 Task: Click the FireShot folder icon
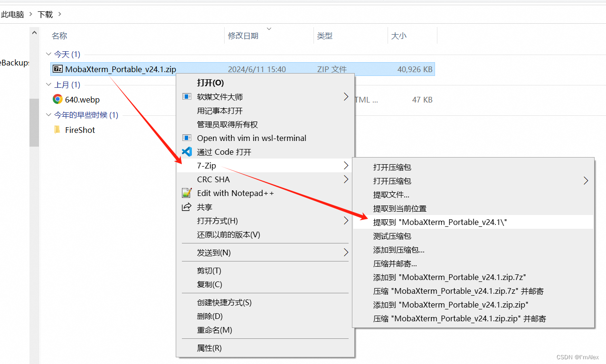57,130
